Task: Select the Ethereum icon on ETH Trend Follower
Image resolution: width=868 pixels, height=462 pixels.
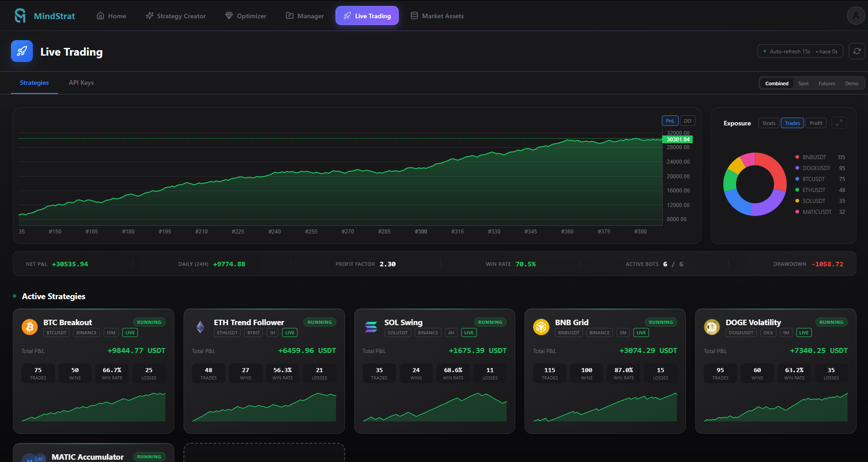Action: point(200,327)
